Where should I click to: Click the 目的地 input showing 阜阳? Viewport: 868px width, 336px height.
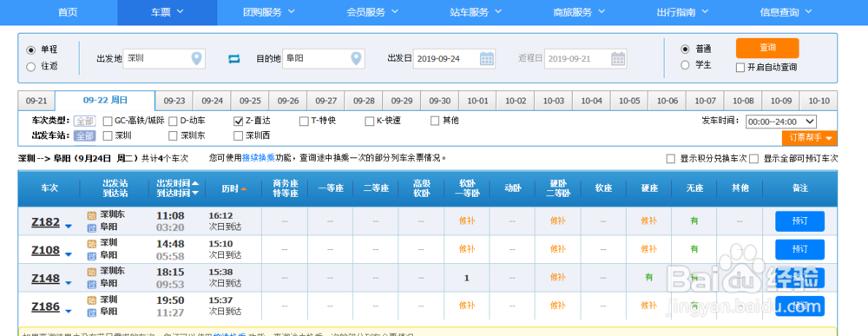pyautogui.click(x=323, y=58)
